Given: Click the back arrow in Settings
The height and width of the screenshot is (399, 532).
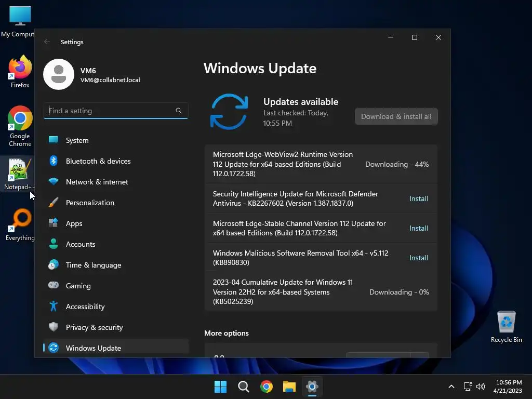Looking at the screenshot, I should point(47,42).
